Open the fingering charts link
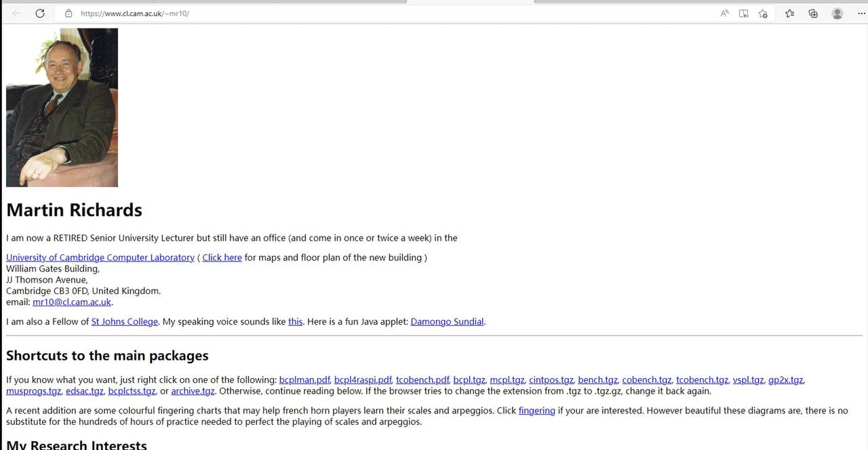 tap(536, 411)
